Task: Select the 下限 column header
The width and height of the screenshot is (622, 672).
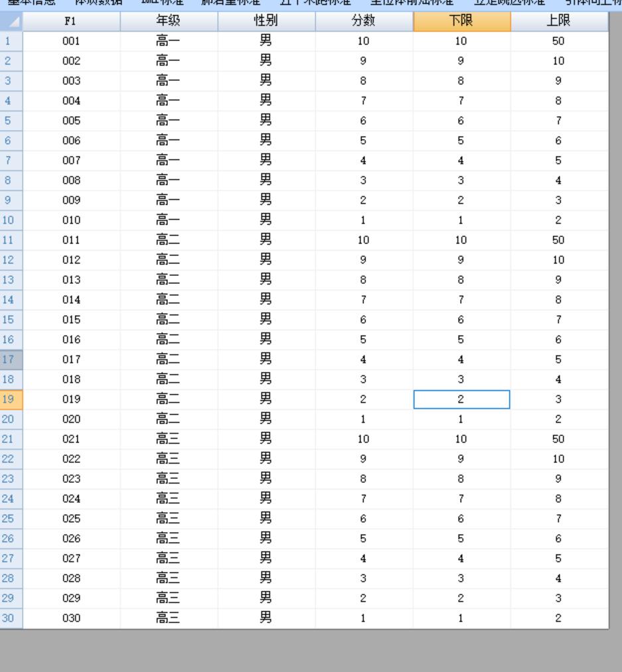Action: (461, 21)
